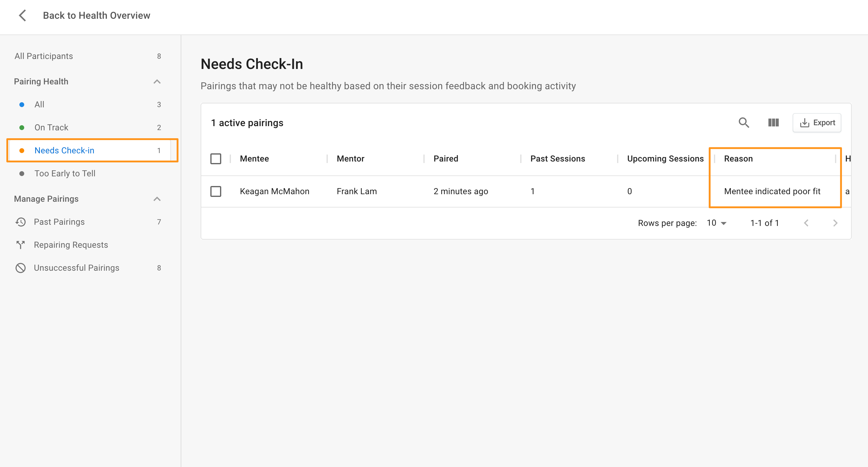Click the Past Pairings history icon

coord(21,222)
